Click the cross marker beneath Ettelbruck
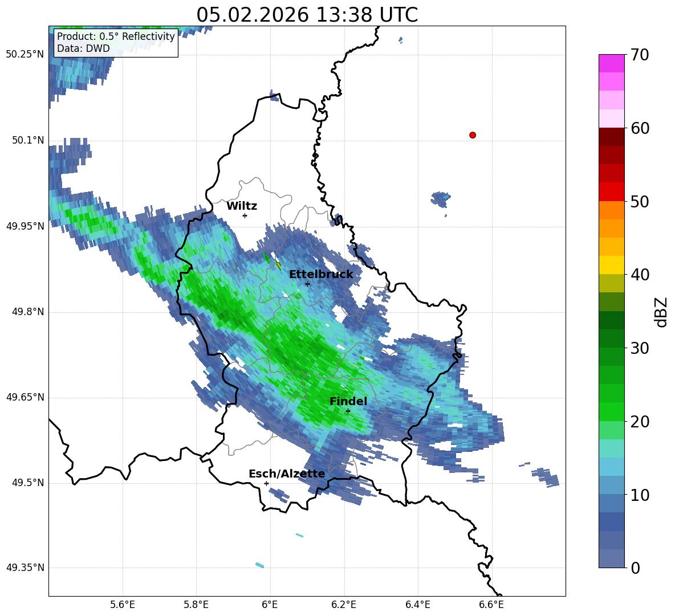The image size is (675, 616). (x=307, y=284)
